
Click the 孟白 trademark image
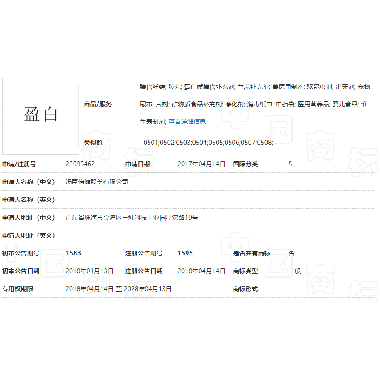pos(40,115)
